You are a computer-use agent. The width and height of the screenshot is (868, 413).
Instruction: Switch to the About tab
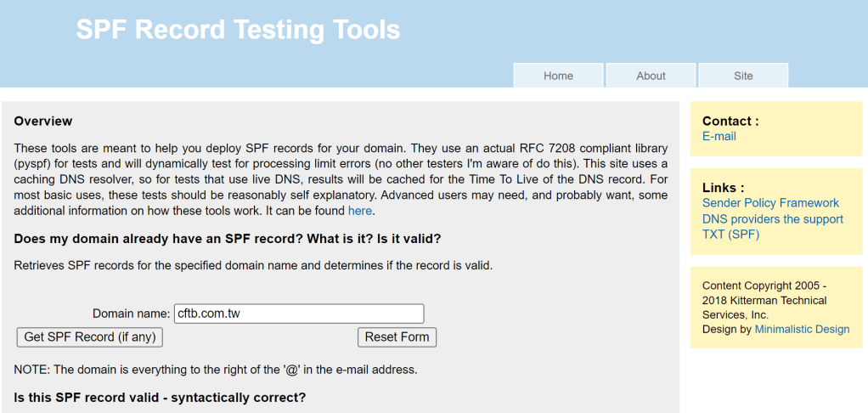coord(651,76)
